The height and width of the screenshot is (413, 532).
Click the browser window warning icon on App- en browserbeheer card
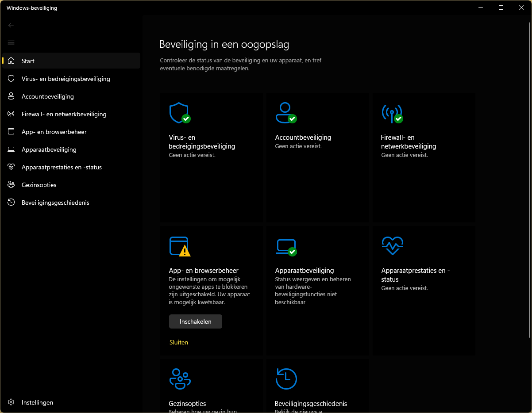point(180,246)
